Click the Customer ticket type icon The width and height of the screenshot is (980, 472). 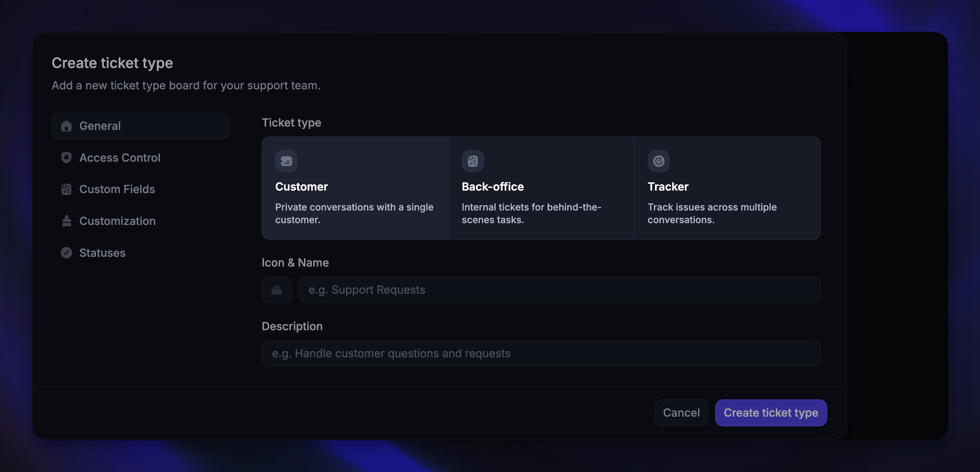point(286,161)
